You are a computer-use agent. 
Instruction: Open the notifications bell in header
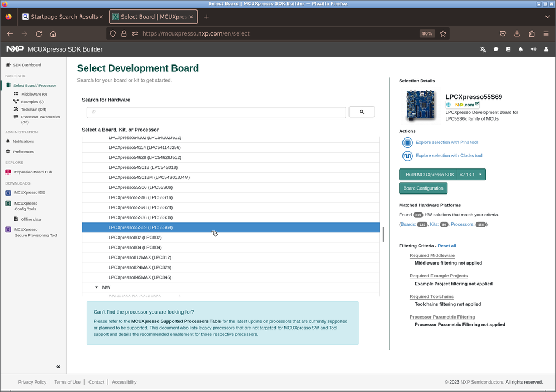(520, 49)
